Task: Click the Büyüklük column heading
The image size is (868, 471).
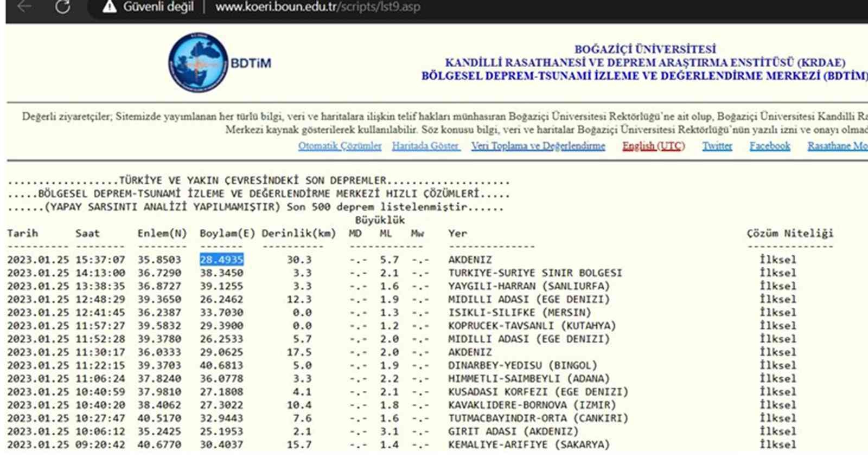Action: 380,220
